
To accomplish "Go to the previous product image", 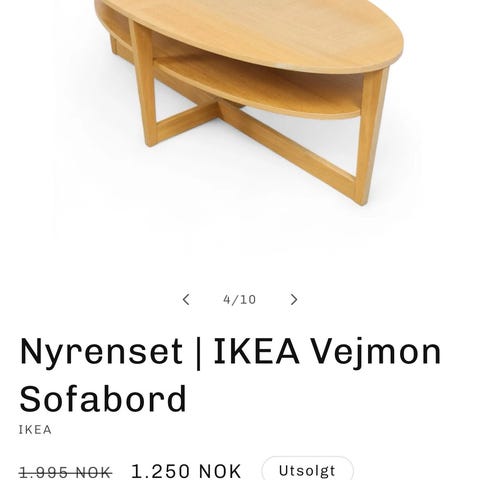I will tap(186, 299).
